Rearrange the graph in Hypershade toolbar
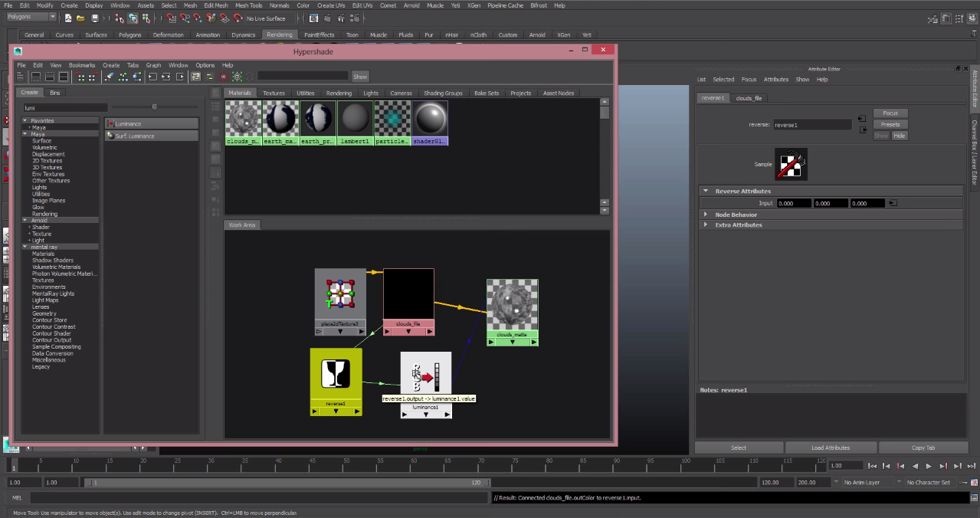Image resolution: width=980 pixels, height=518 pixels. click(123, 76)
